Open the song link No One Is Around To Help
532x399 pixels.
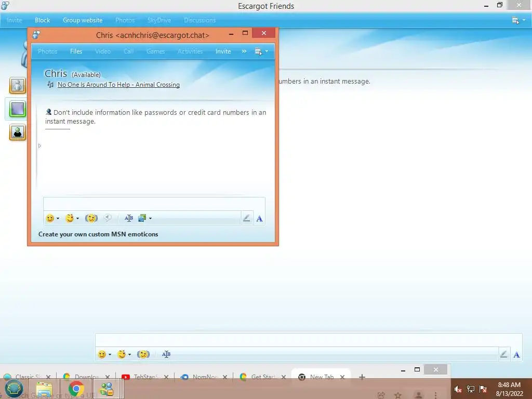pyautogui.click(x=118, y=85)
